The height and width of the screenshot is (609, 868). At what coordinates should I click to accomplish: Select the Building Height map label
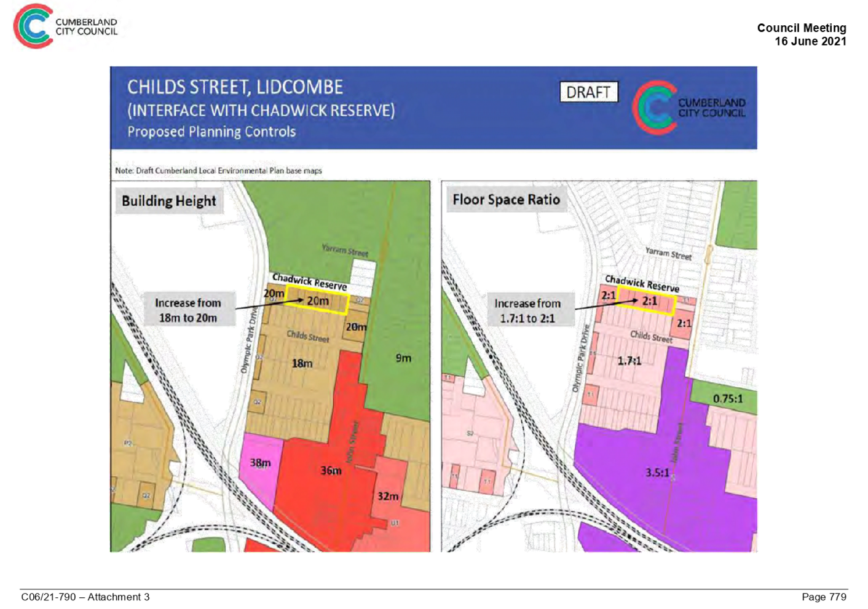pos(168,202)
